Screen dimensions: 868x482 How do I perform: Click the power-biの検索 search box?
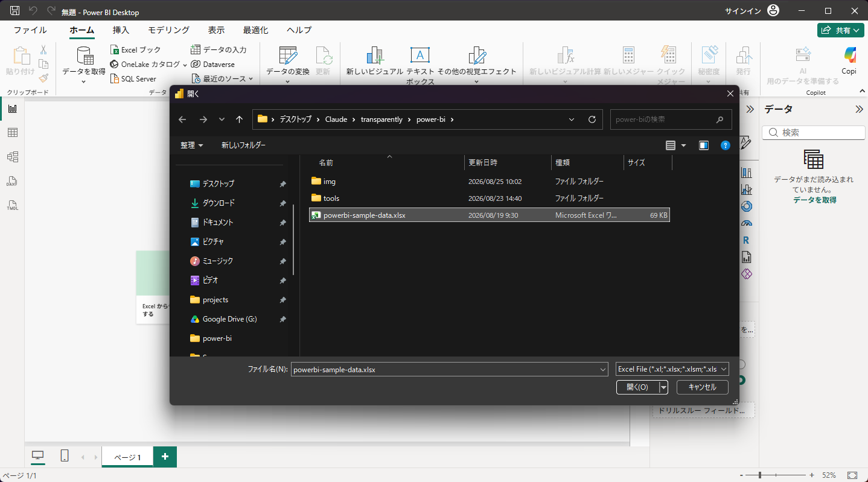tap(671, 119)
